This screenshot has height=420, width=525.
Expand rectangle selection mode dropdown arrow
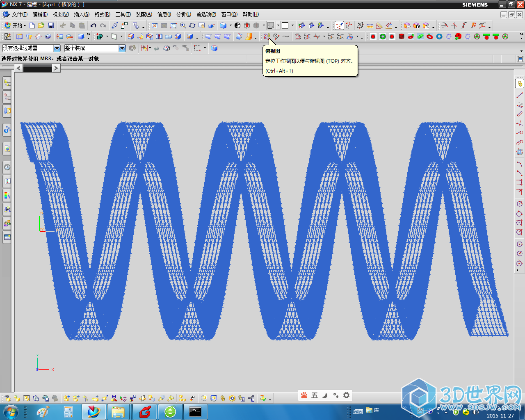pos(205,48)
